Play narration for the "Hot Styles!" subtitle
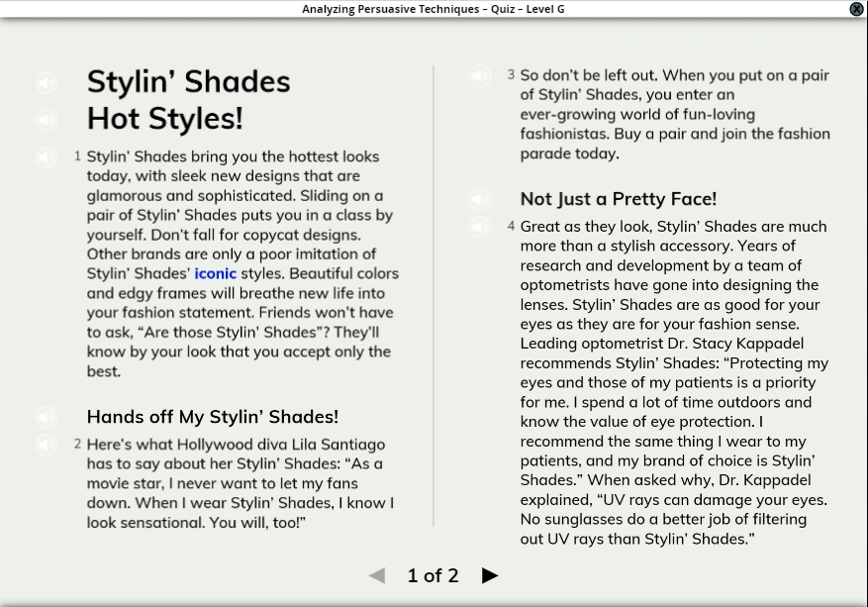 [x=47, y=120]
